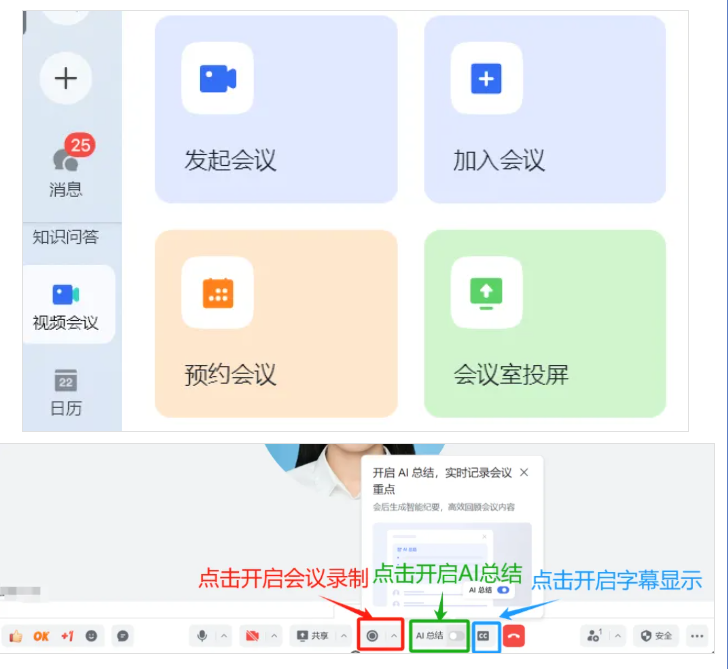
Task: Toggle the AI 总结 switch in toolbar
Action: click(x=455, y=635)
